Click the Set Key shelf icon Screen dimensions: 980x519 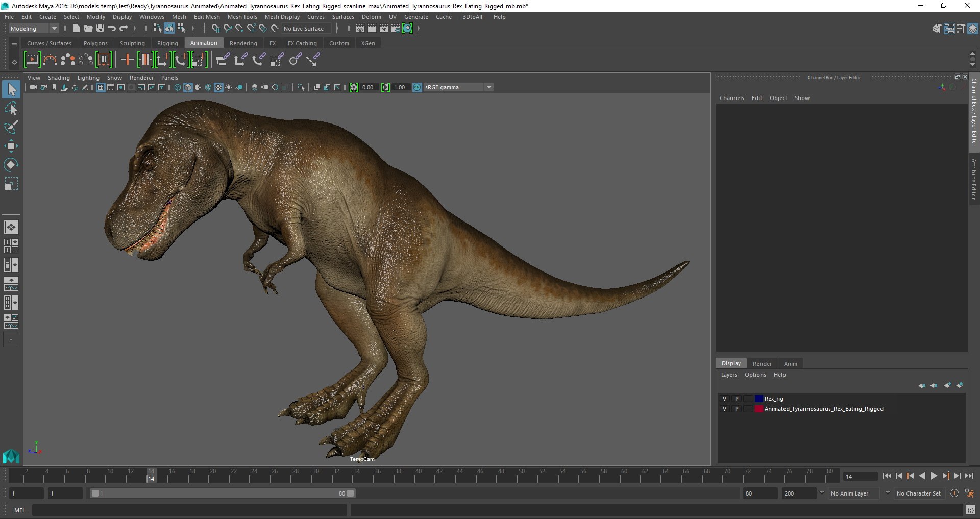127,60
